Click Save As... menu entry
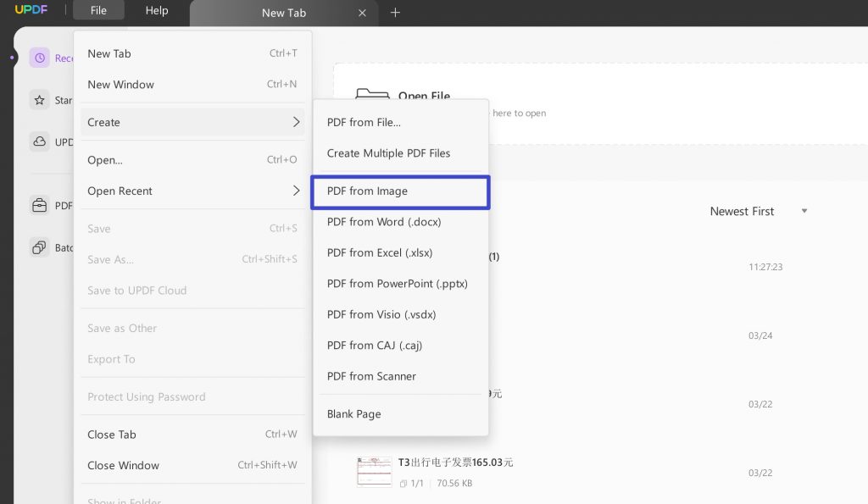This screenshot has width=868, height=504. coord(192,259)
